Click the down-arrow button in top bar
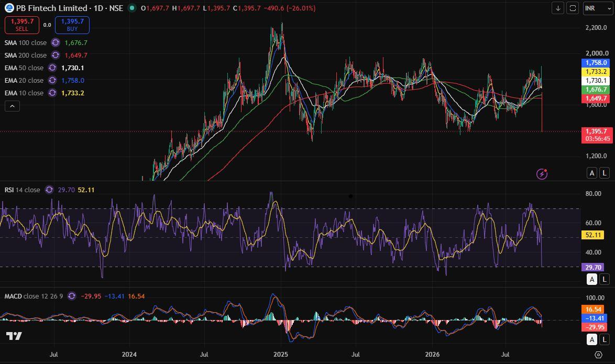Viewport: 615px width, 364px height. [x=558, y=8]
